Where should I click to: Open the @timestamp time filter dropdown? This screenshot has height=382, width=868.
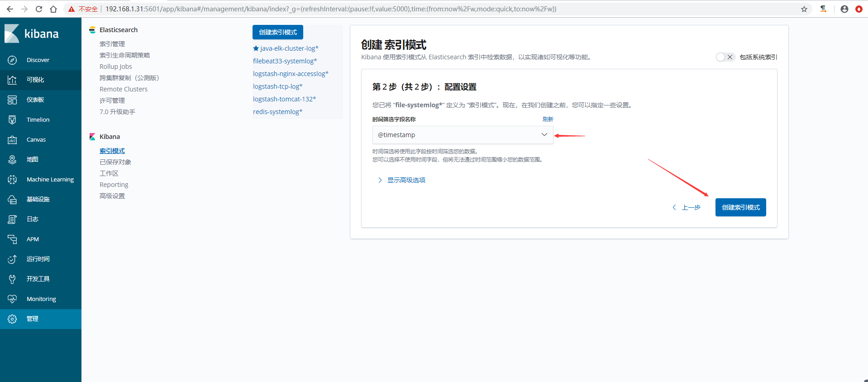pyautogui.click(x=463, y=135)
